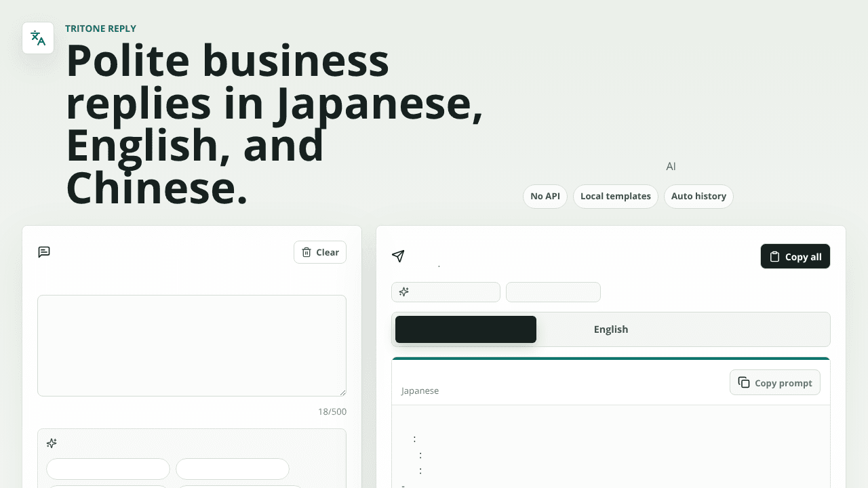Screen dimensions: 868x488
Task: Click the 18/500 character counter
Action: (332, 411)
